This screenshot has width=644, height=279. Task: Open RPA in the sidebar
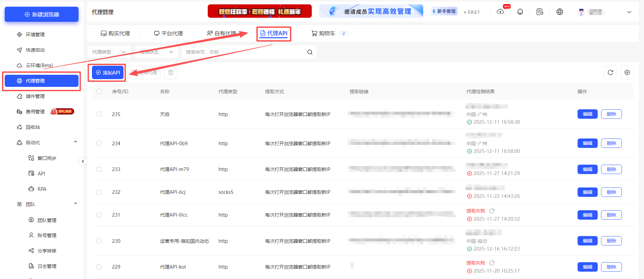pyautogui.click(x=42, y=189)
